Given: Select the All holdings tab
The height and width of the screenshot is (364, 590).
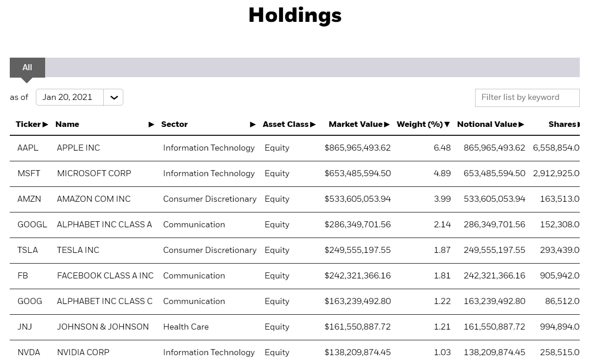Looking at the screenshot, I should [27, 67].
